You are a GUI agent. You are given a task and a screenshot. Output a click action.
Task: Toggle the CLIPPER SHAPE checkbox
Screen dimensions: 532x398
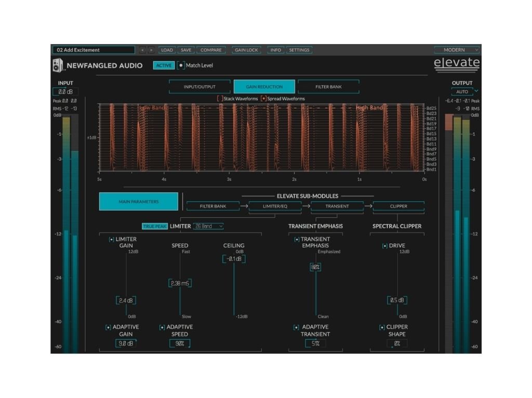[382, 327]
